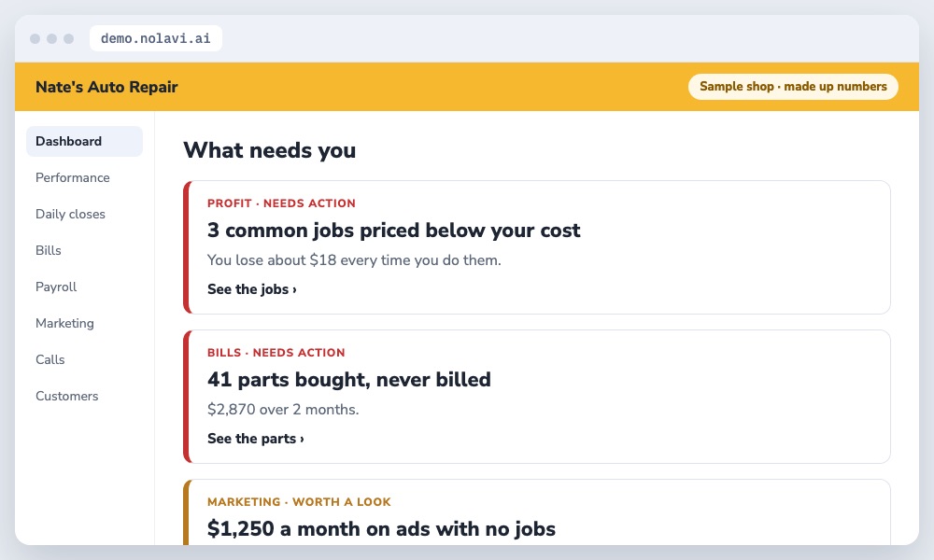
Task: Click the 'PROFIT · NEEDS ACTION' label
Action: point(281,203)
